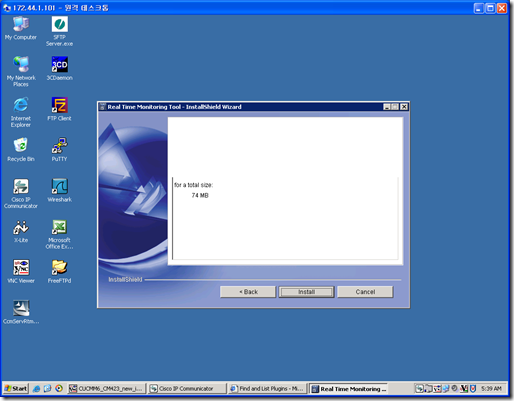Minimize the remote desktop window

479,8
